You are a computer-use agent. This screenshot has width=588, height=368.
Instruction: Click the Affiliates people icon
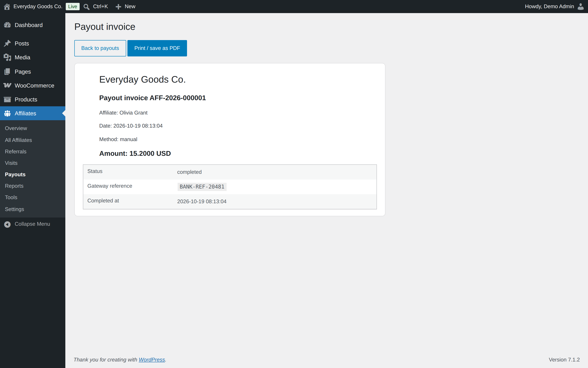pyautogui.click(x=7, y=113)
